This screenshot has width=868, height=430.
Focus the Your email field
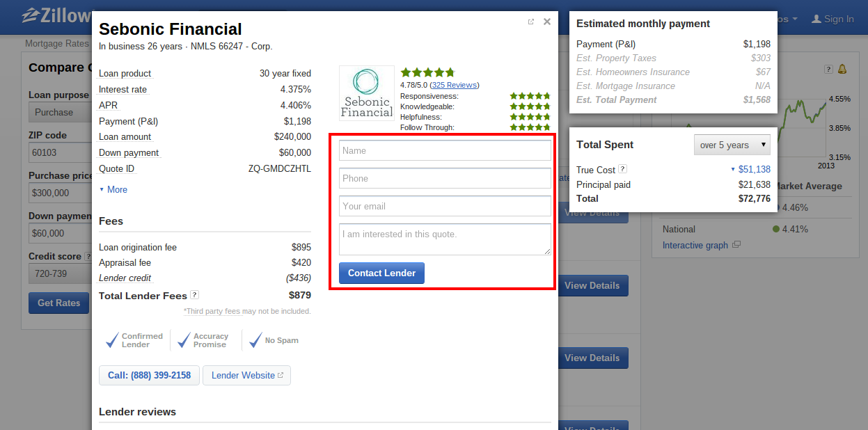point(445,206)
